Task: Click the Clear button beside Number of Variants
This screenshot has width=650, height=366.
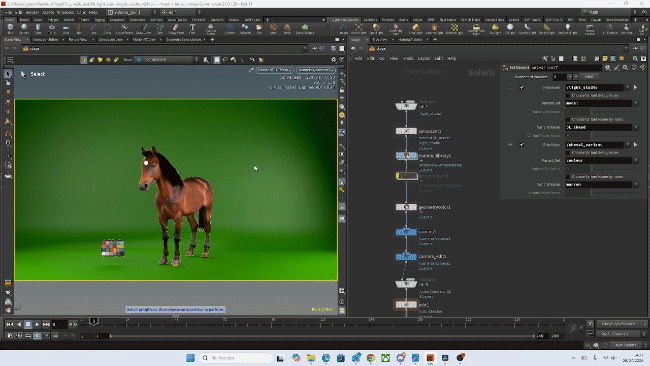Action: tap(589, 77)
